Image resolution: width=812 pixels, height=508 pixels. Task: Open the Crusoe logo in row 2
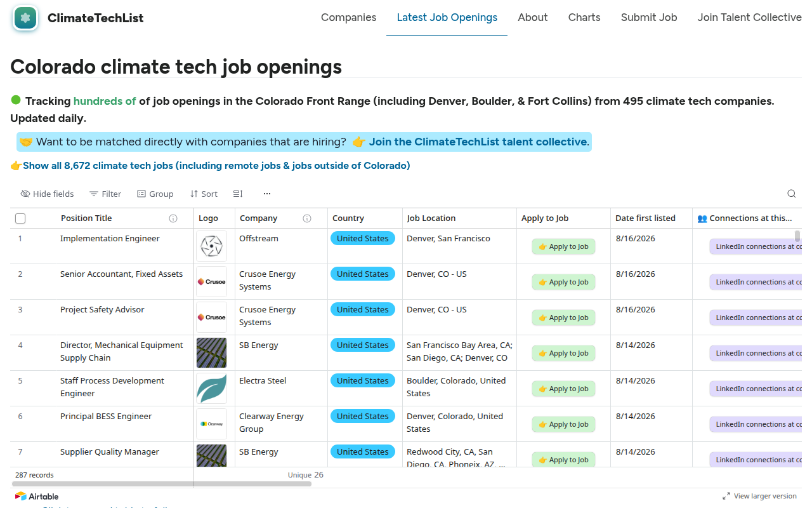(x=211, y=282)
